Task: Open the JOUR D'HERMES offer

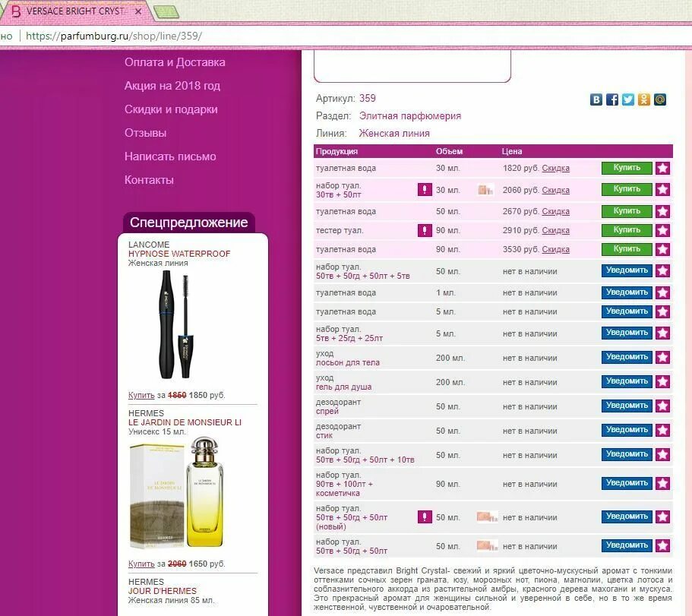Action: [163, 591]
